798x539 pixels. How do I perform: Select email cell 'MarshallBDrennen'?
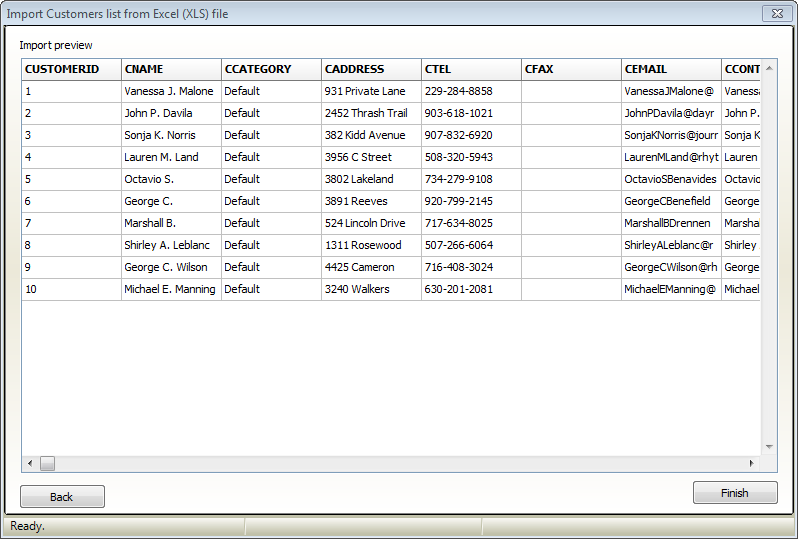[x=671, y=223]
